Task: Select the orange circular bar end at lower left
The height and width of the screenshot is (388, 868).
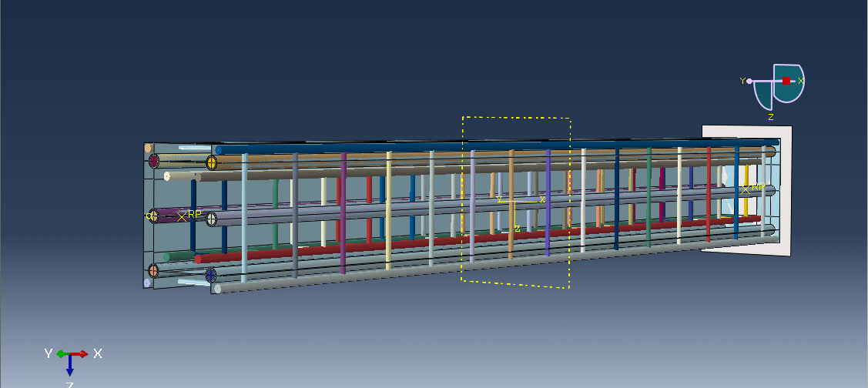Action: (x=153, y=271)
